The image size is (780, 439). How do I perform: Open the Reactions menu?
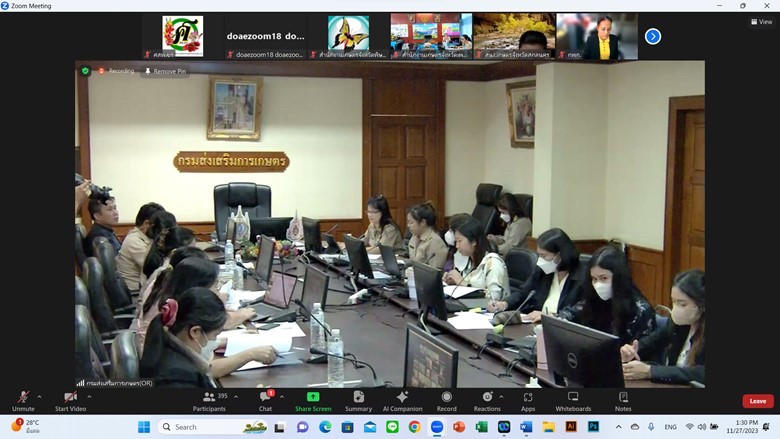point(487,400)
